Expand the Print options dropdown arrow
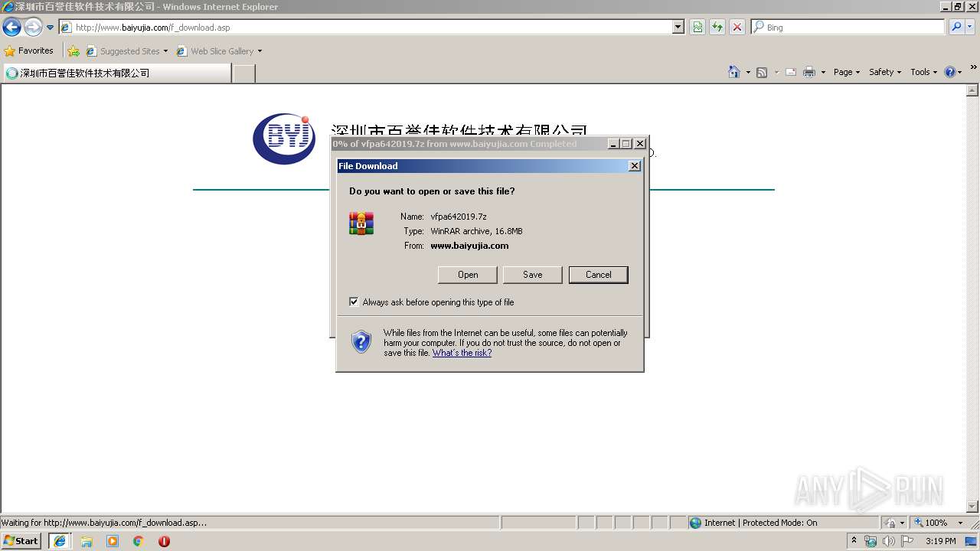 (x=823, y=72)
